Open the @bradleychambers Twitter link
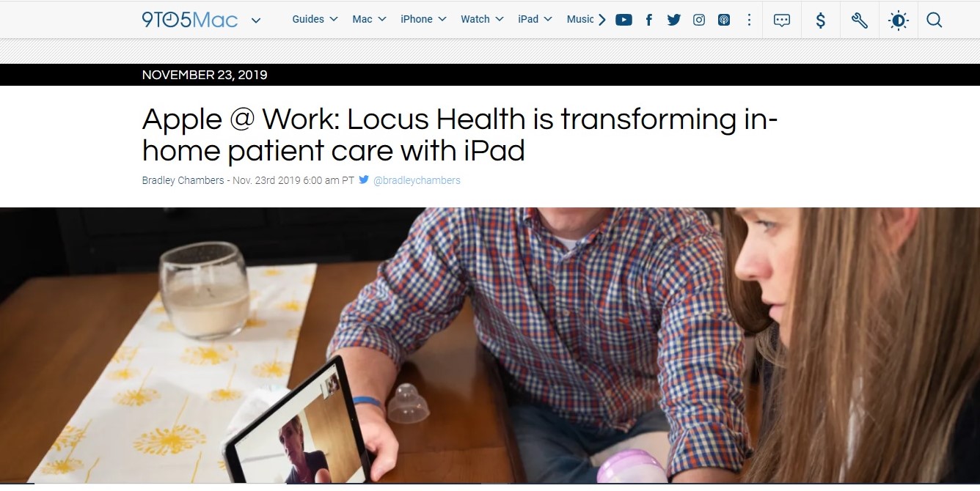Viewport: 980px width, 491px height. 417,180
